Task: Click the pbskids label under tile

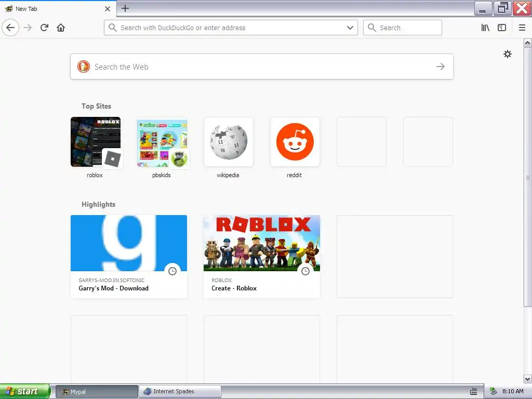Action: (x=162, y=175)
